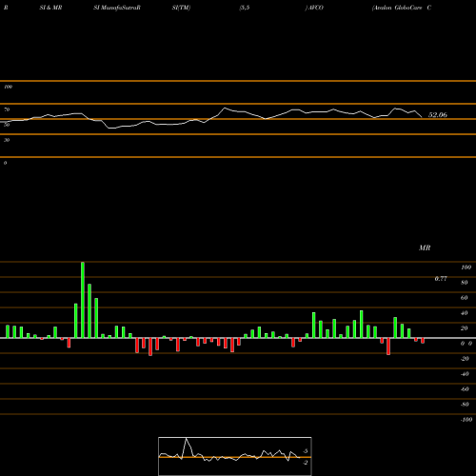
Task: Click the 'Avalon GlobeCare C' company name
Action: pos(402,8)
